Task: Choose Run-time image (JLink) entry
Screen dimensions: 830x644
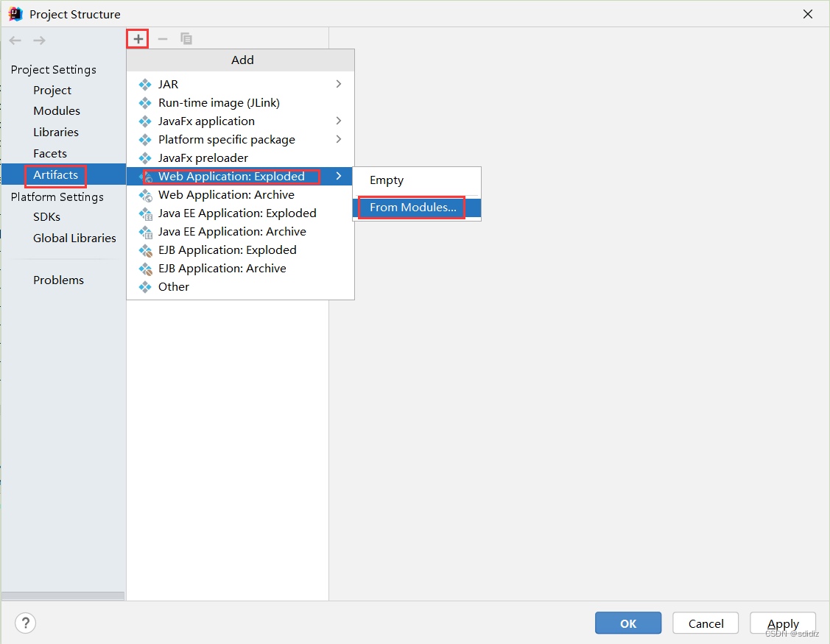Action: click(x=240, y=102)
